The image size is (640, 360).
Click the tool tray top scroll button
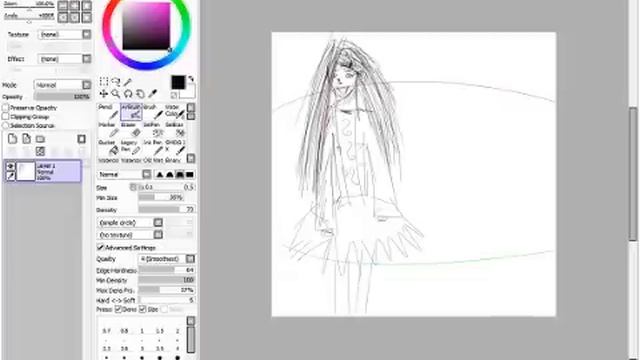[191, 107]
